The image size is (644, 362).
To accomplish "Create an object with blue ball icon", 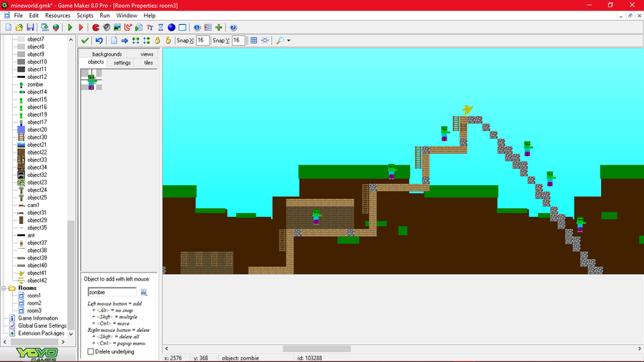I will (171, 27).
